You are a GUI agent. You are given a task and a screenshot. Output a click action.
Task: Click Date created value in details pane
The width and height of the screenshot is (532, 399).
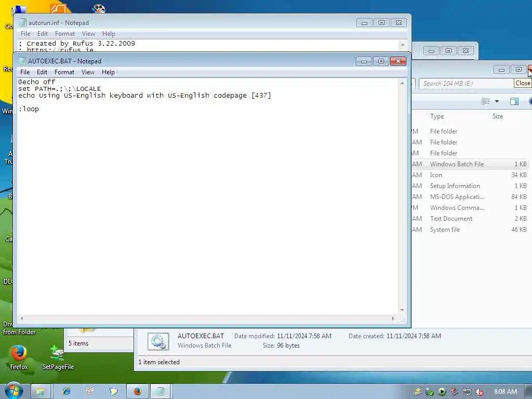(414, 336)
